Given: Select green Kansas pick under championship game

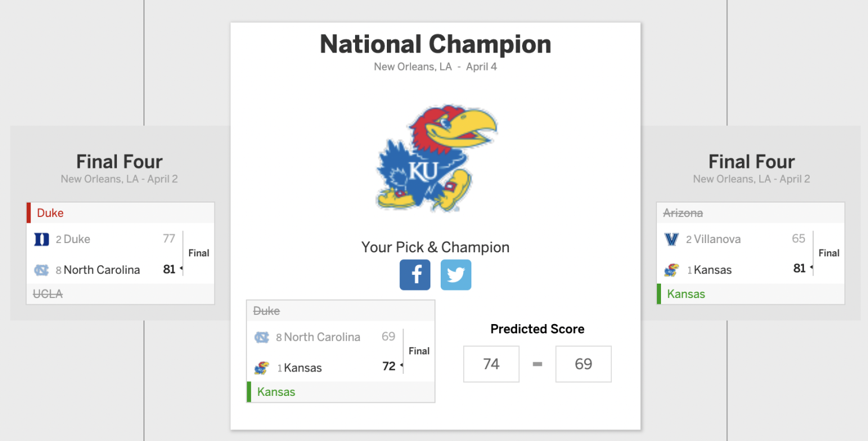Looking at the screenshot, I should pos(341,392).
